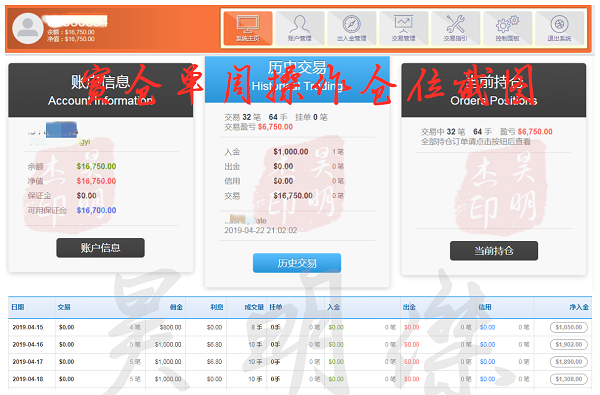Click the 账户信息 dark button
The image size is (600, 395).
(101, 248)
